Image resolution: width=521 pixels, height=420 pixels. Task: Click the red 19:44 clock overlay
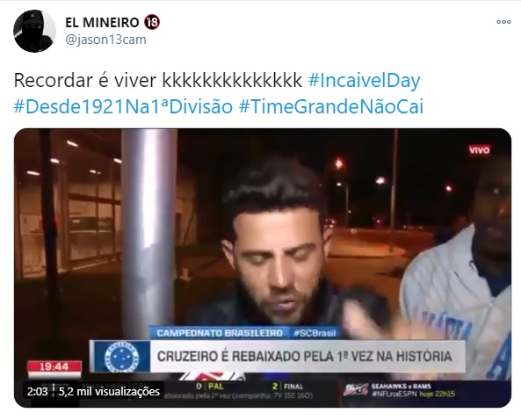tap(54, 366)
